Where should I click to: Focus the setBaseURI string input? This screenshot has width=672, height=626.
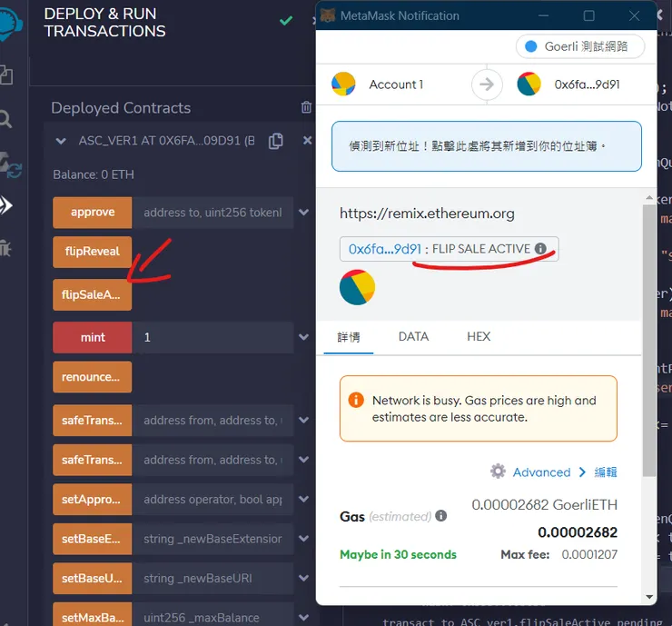pyautogui.click(x=213, y=579)
